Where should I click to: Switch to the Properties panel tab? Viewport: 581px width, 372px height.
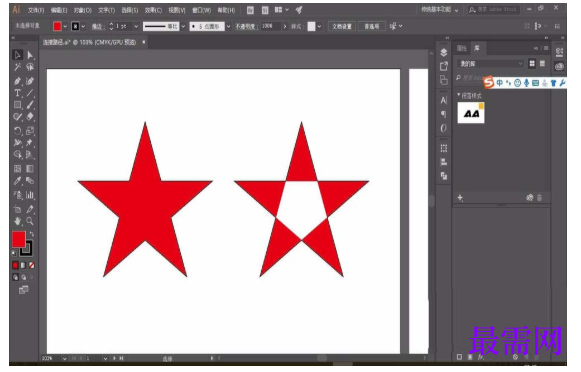coord(462,48)
